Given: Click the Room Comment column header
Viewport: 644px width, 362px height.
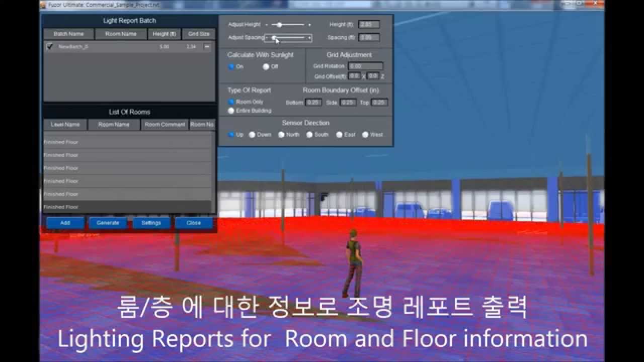Looking at the screenshot, I should [165, 124].
